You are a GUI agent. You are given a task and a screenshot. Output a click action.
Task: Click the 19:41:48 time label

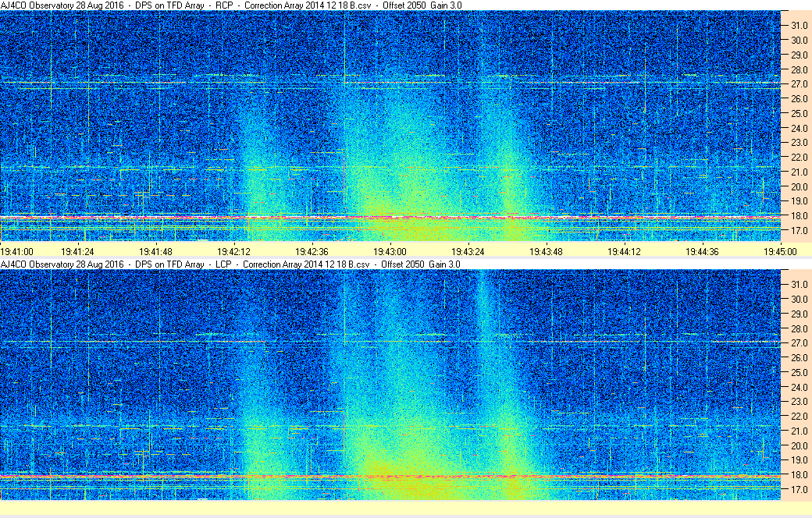[155, 252]
